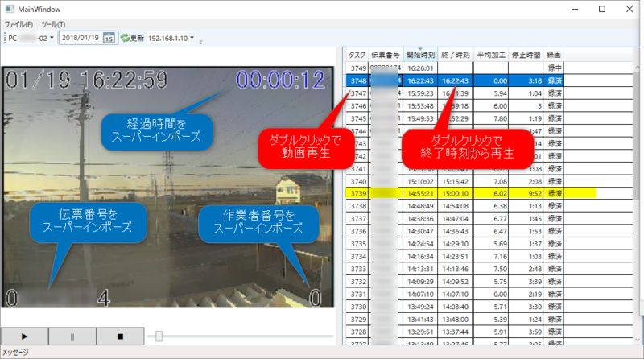Select task row 3731

tap(454, 295)
